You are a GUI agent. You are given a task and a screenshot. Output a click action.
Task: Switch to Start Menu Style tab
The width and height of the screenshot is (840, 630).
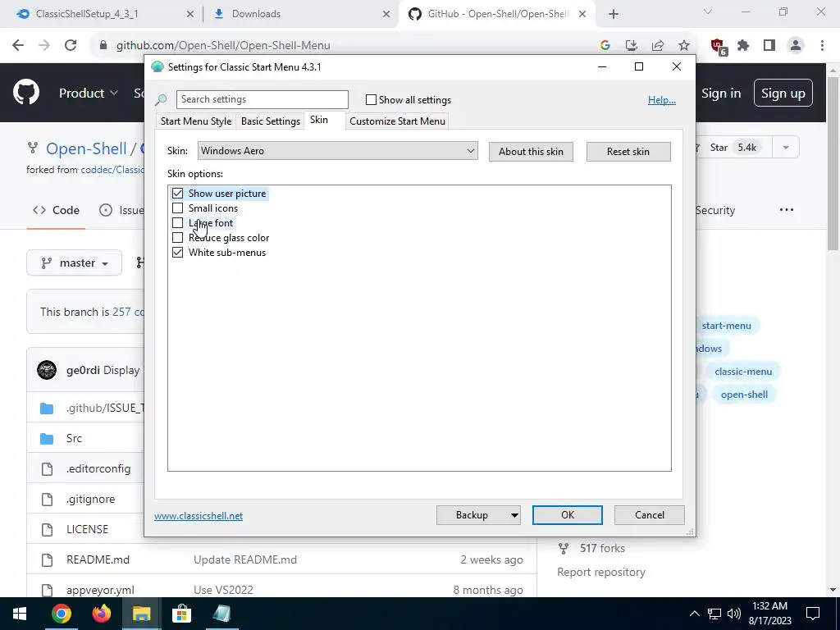point(196,121)
